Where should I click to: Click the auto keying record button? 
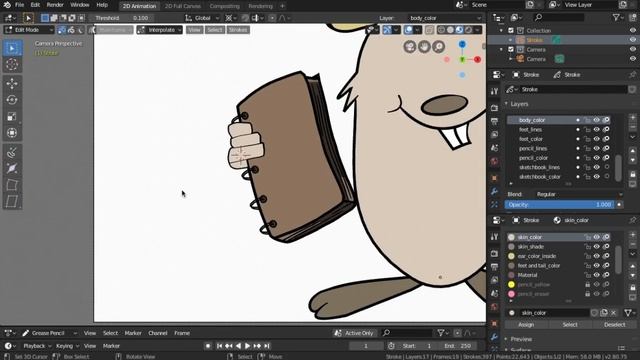point(208,346)
